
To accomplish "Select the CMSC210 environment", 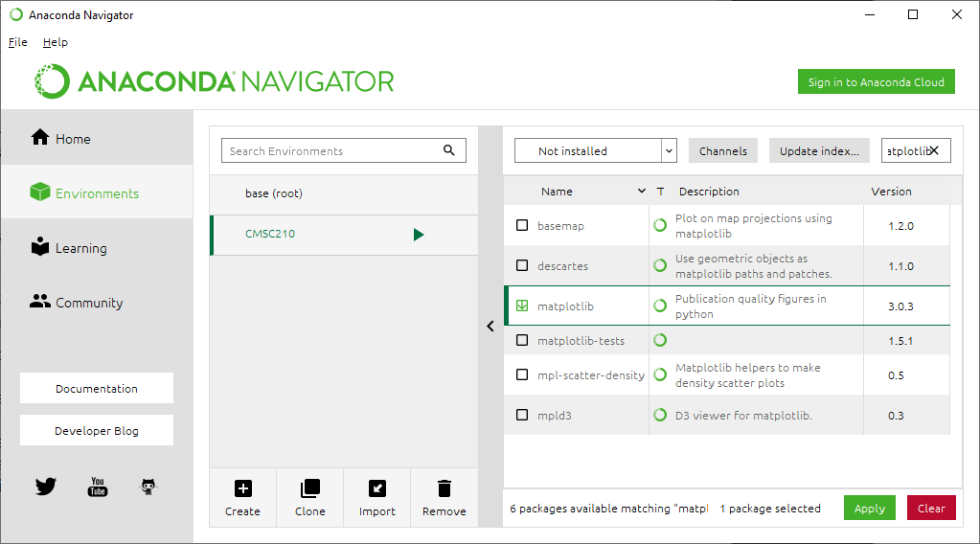I will point(344,235).
